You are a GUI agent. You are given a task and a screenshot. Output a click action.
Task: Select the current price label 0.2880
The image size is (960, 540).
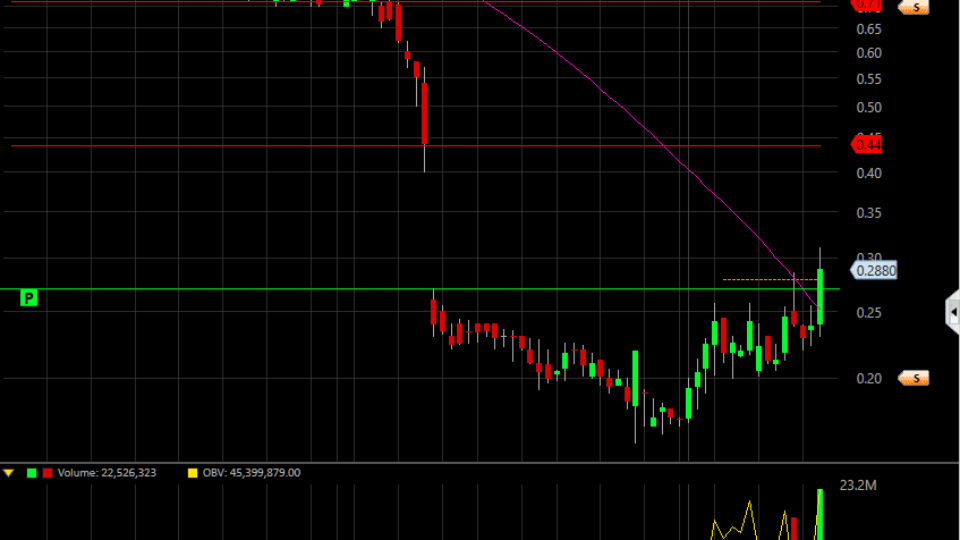[874, 271]
